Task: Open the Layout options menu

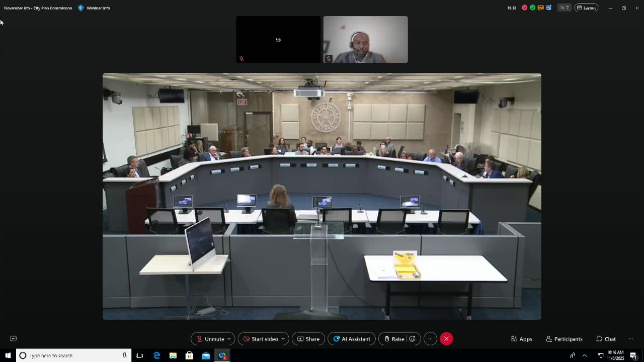Action: 586,8
